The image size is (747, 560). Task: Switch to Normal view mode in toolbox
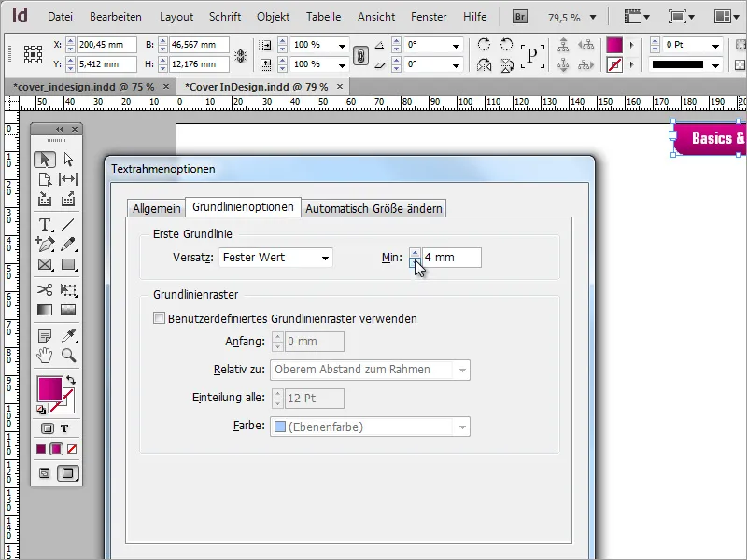pyautogui.click(x=44, y=473)
